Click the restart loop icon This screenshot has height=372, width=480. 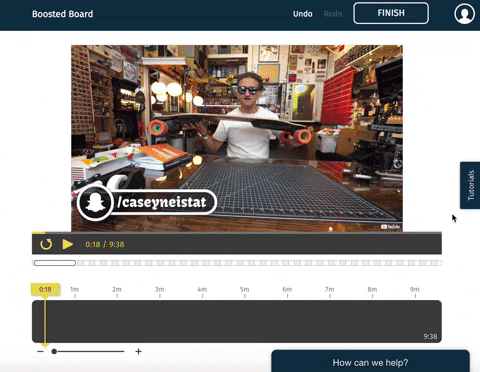tap(46, 244)
